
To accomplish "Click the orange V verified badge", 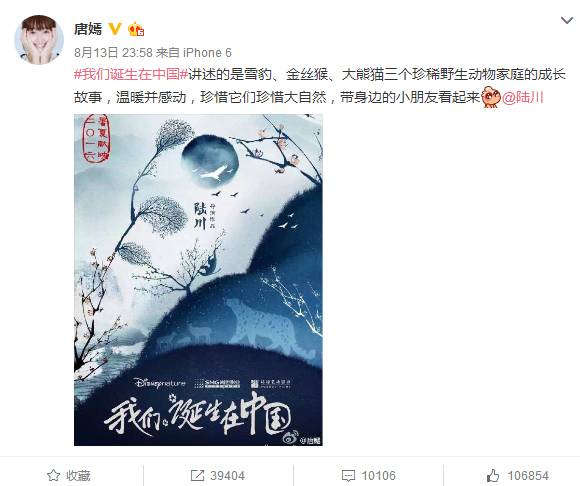I will point(115,28).
